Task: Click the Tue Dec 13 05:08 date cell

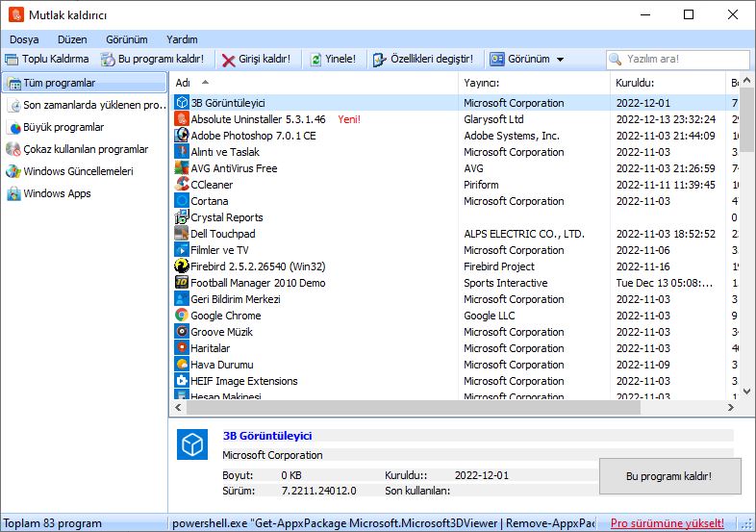Action: [665, 283]
